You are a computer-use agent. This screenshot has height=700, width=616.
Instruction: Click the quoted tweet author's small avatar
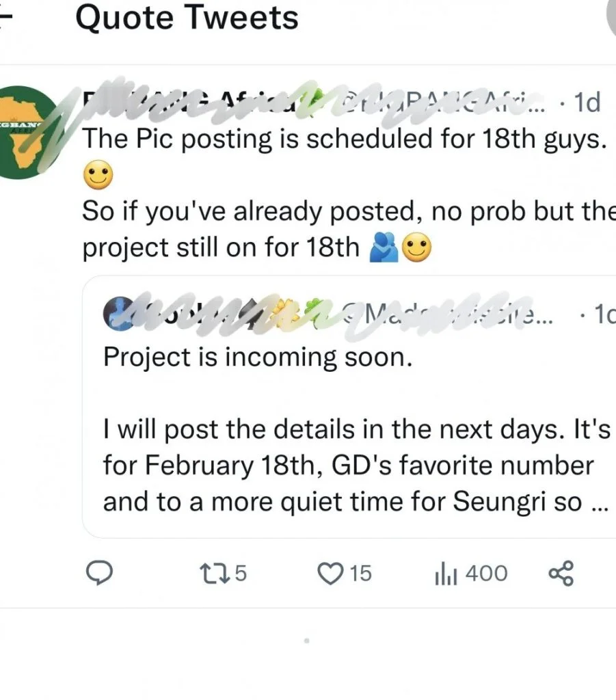click(118, 313)
